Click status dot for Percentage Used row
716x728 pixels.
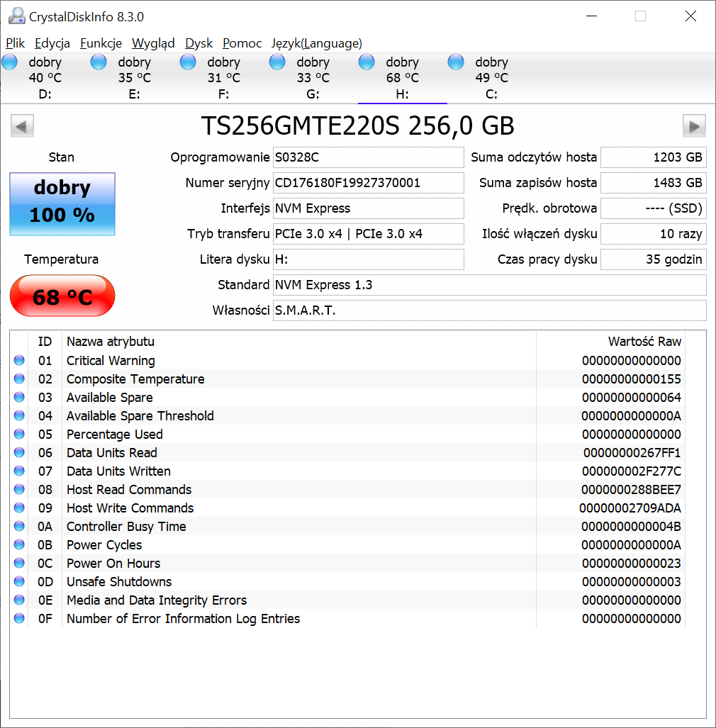click(19, 434)
